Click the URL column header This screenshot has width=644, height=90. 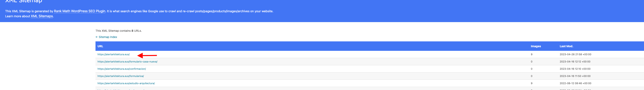click(100, 46)
